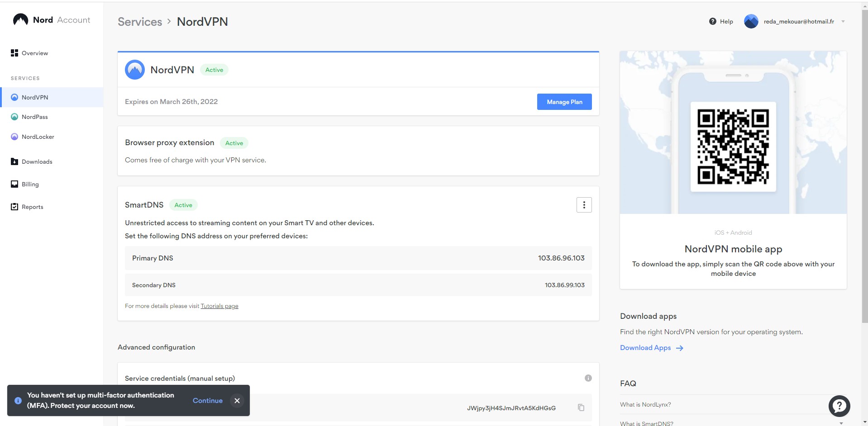Click the Advanced configuration heading

click(x=156, y=347)
